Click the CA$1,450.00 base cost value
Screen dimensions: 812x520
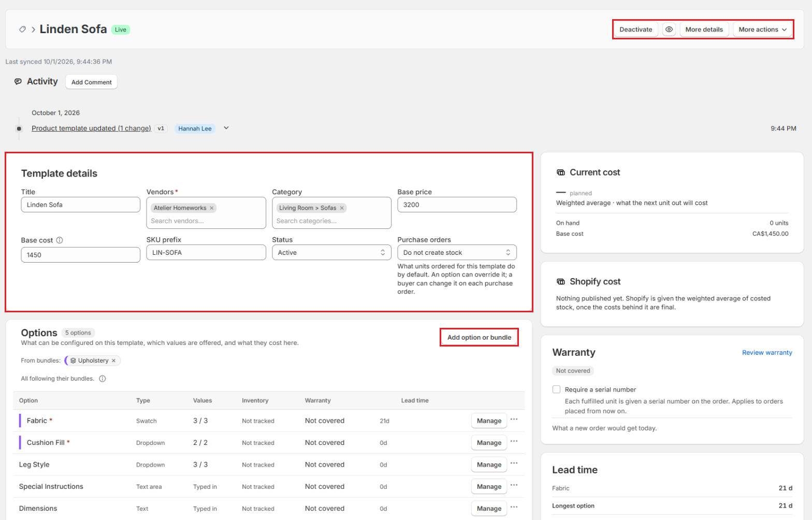(770, 234)
